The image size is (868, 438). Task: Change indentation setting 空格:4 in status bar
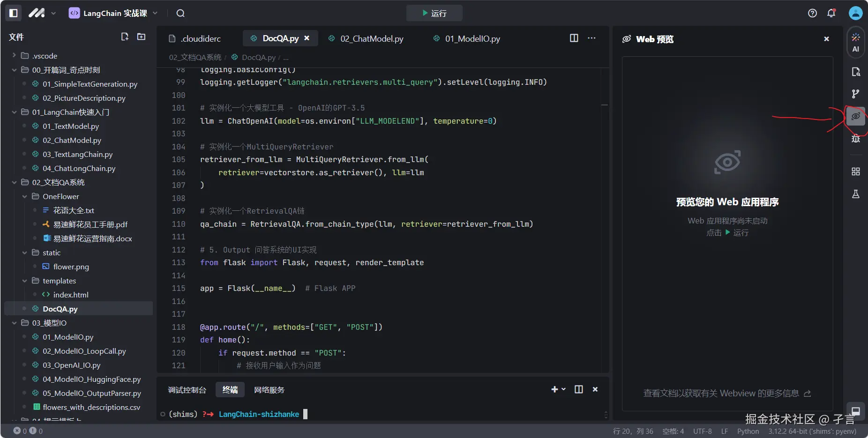[x=673, y=431]
